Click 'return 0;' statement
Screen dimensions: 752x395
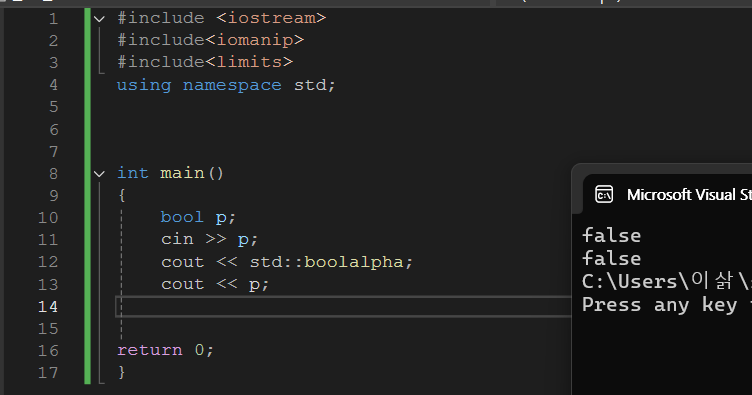tap(165, 350)
